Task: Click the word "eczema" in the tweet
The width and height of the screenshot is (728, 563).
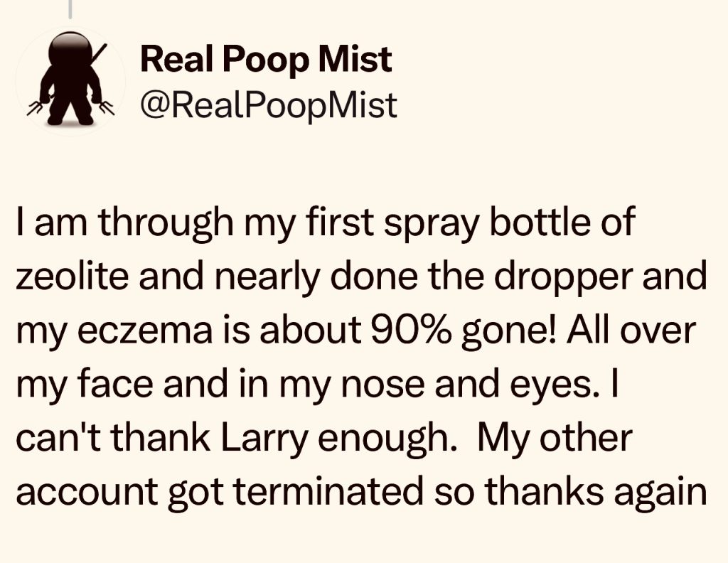Action: tap(135, 330)
